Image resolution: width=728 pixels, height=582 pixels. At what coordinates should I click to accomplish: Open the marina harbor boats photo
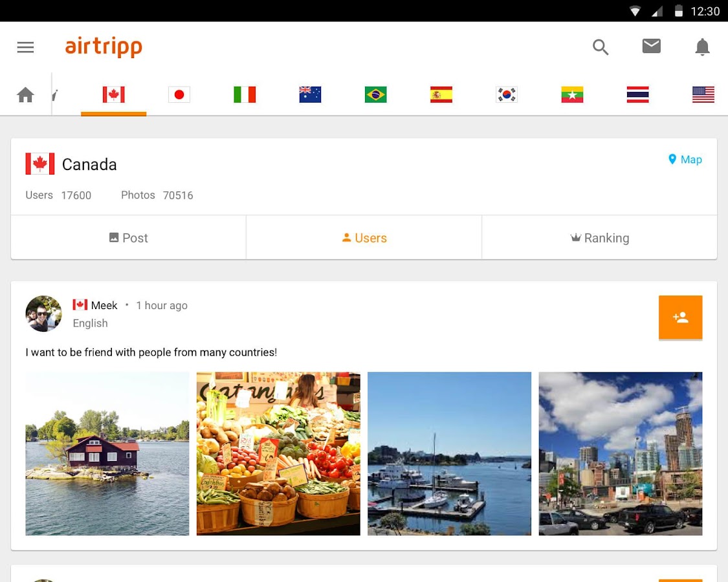click(x=450, y=453)
